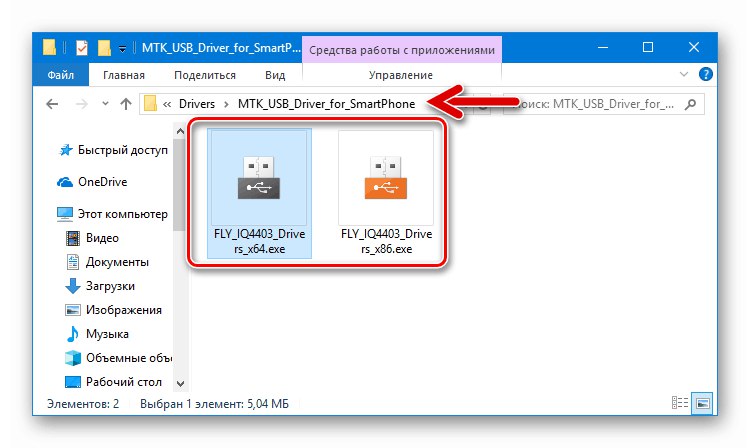Click Drivers in the address path
This screenshot has height=448, width=750.
197,104
